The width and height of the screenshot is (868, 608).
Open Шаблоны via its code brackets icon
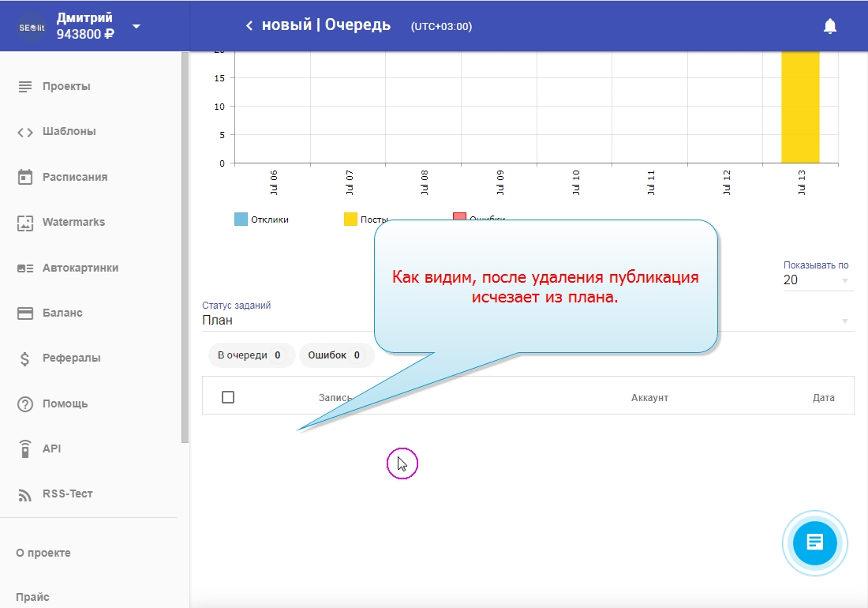point(25,132)
